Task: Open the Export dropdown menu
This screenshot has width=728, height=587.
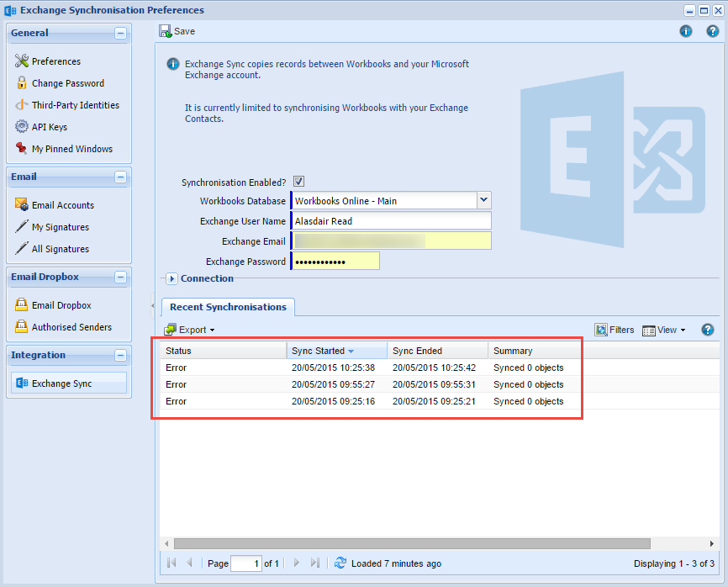Action: pyautogui.click(x=189, y=330)
